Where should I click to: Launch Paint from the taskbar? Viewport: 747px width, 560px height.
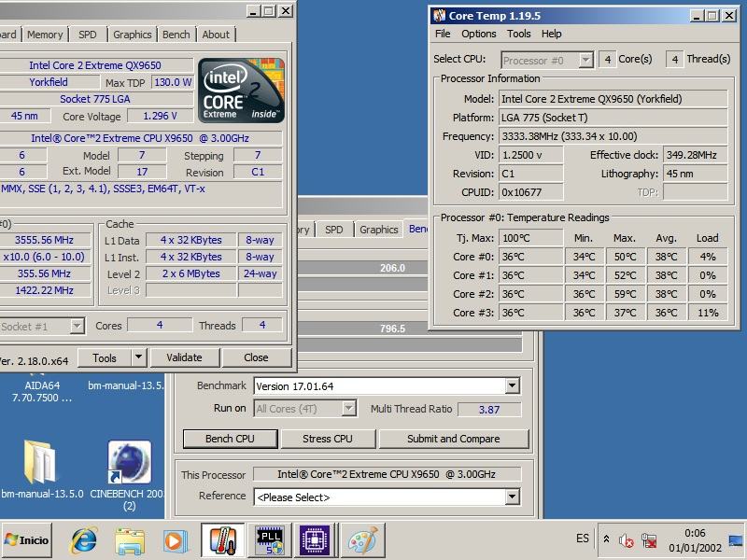(362, 539)
